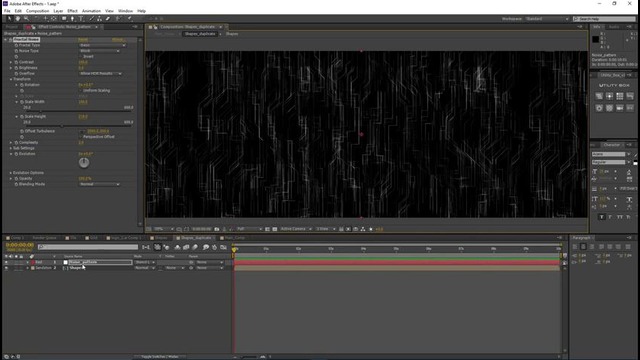This screenshot has height=360, width=640.
Task: Hide the Noise_pattern layer eye toggle
Action: coord(6,262)
